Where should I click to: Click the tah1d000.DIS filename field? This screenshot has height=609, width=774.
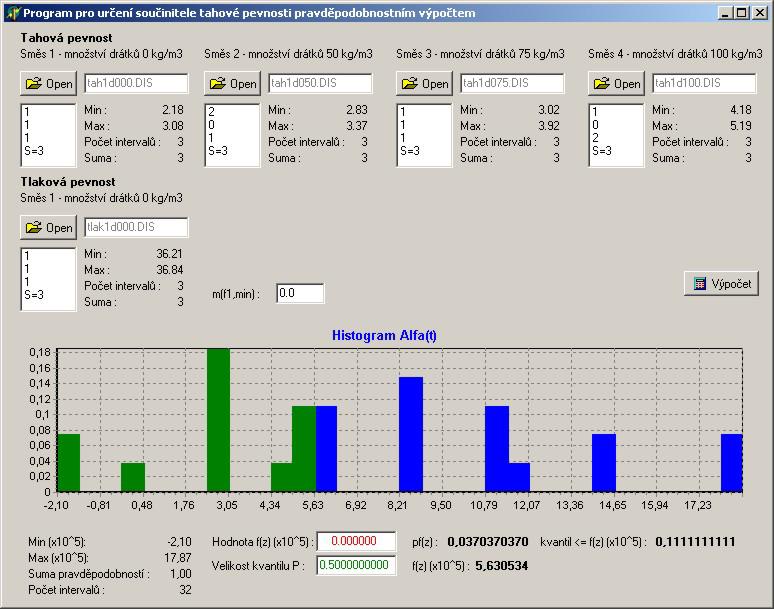tap(136, 83)
